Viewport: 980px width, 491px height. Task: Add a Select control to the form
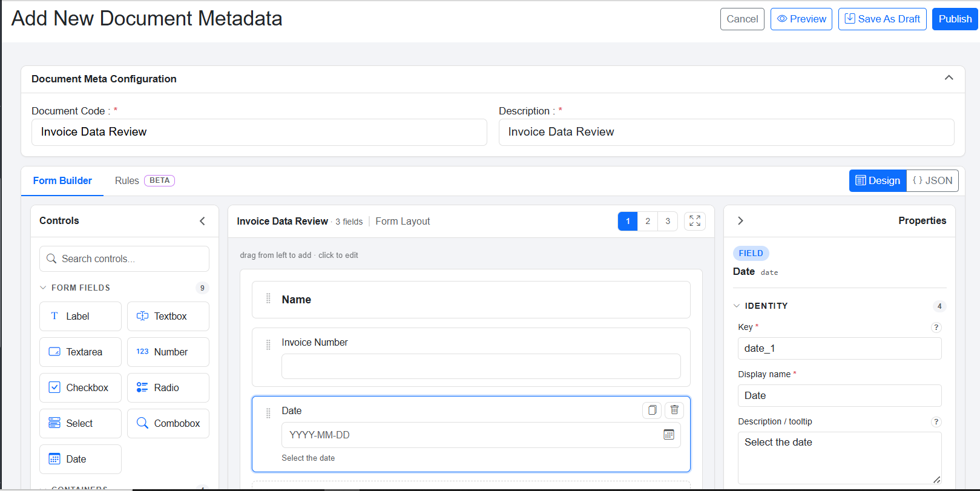tap(81, 423)
